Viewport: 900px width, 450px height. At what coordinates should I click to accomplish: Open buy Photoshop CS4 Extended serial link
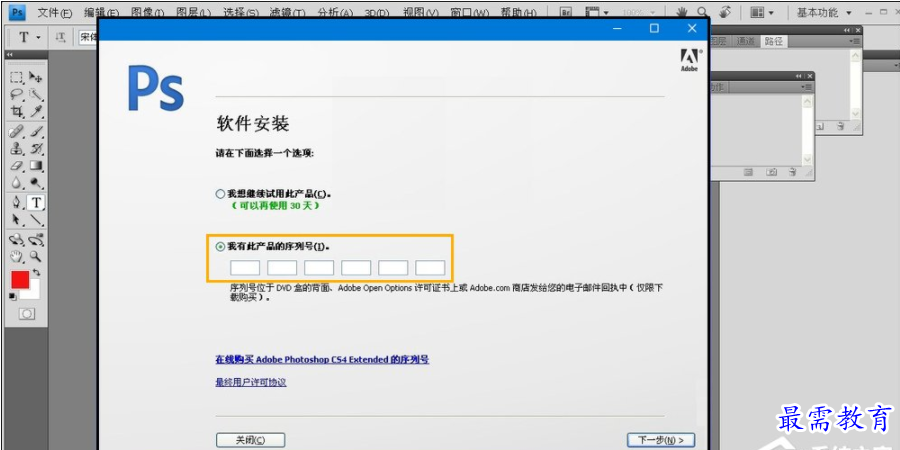(322, 360)
